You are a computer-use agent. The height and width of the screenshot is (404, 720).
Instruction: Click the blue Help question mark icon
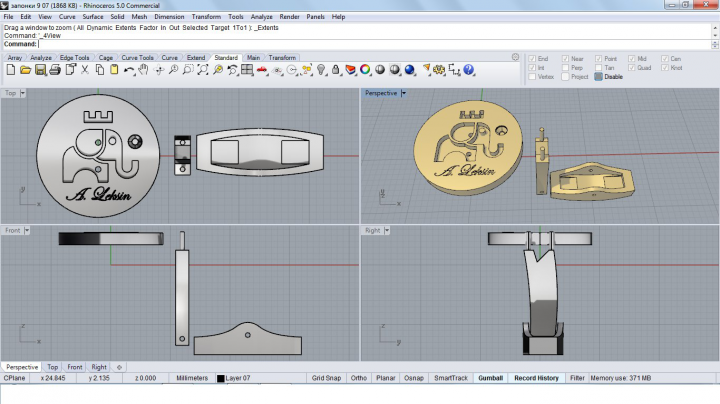click(x=468, y=70)
